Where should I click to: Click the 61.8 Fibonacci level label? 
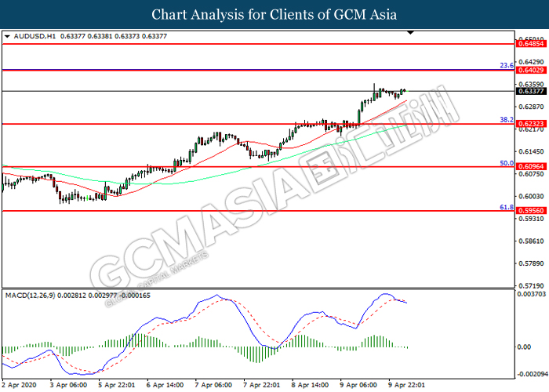tap(507, 207)
